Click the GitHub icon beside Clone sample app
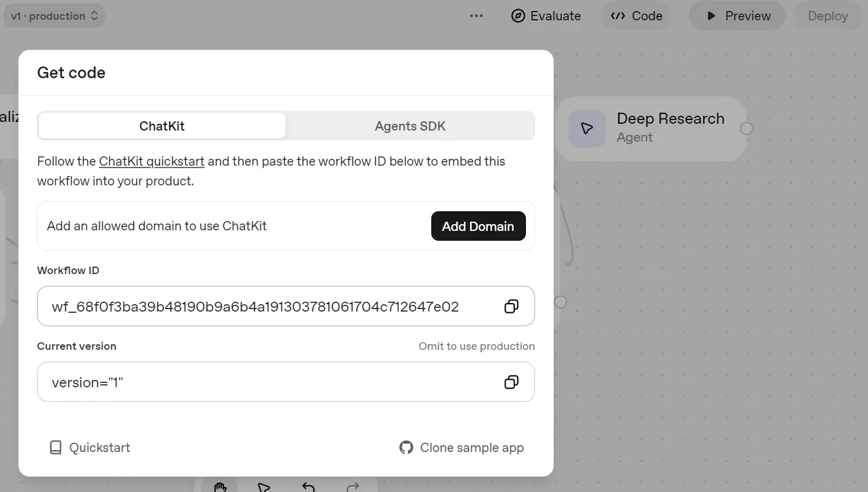Viewport: 868px width, 492px height. point(406,447)
